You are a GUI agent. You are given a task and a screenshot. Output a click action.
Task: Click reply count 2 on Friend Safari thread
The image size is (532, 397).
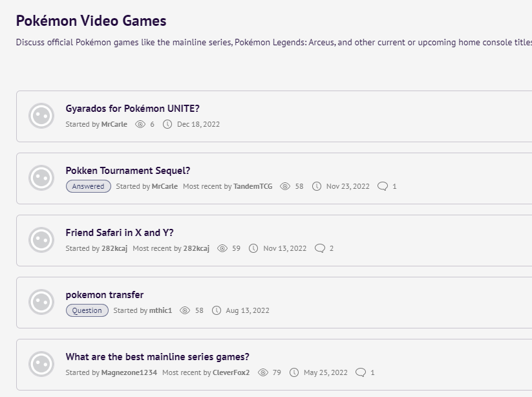[332, 249]
